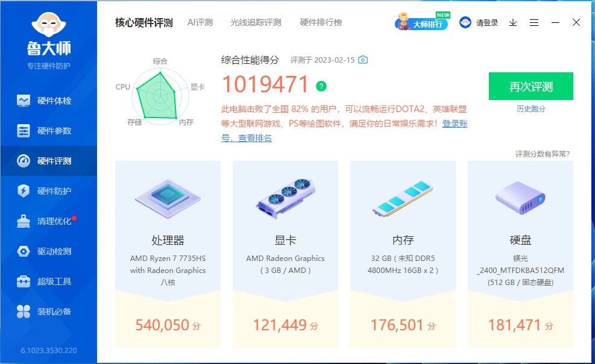Open 清理优化 cleanup optimization with red notification dot
Screen dimensions: 595x364
click(x=48, y=221)
